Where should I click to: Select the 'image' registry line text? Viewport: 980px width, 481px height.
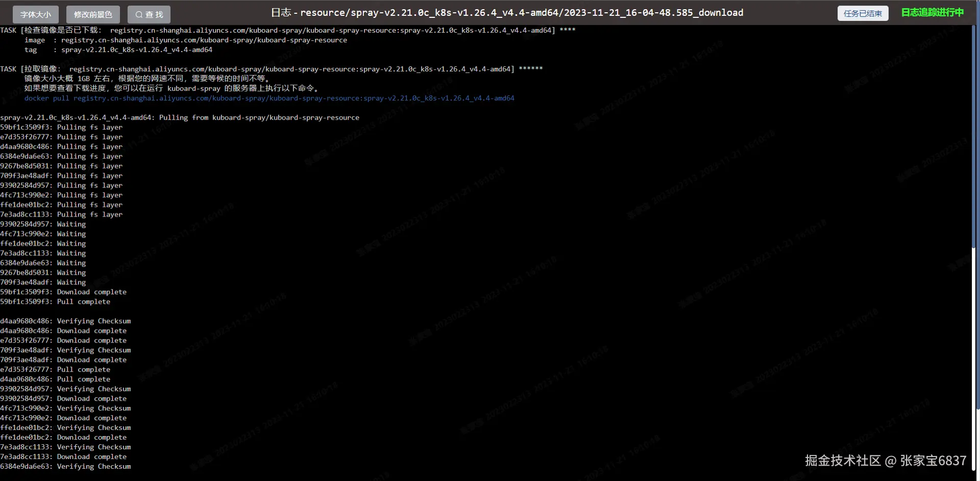pos(186,40)
